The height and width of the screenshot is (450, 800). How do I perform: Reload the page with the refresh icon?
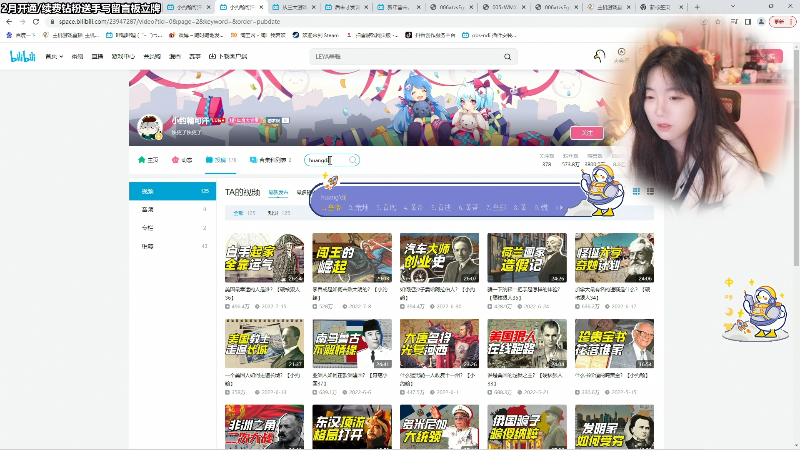click(x=36, y=22)
